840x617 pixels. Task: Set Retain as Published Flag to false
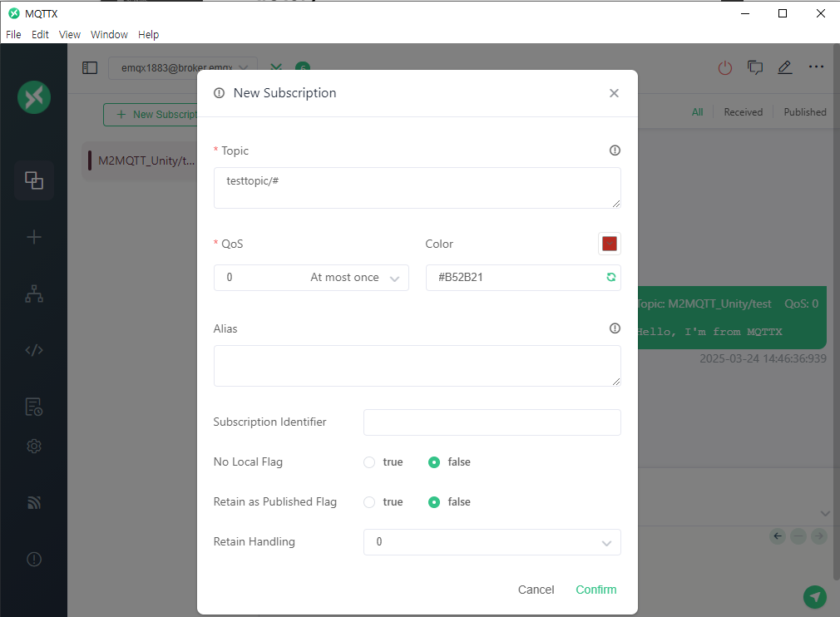click(x=434, y=502)
